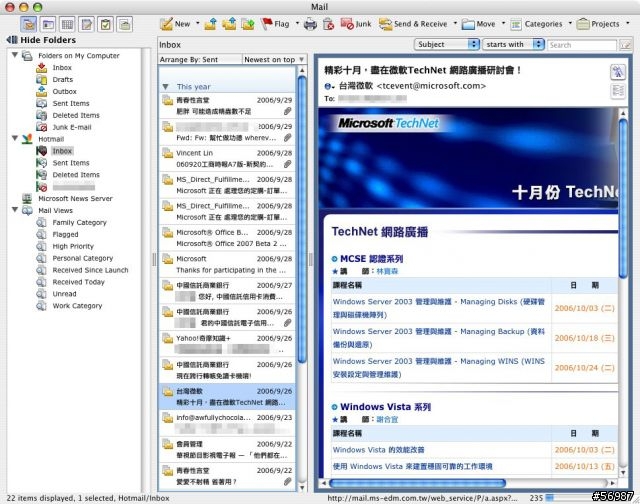Mark message as Junk
Image resolution: width=640 pixels, height=504 pixels.
[356, 24]
